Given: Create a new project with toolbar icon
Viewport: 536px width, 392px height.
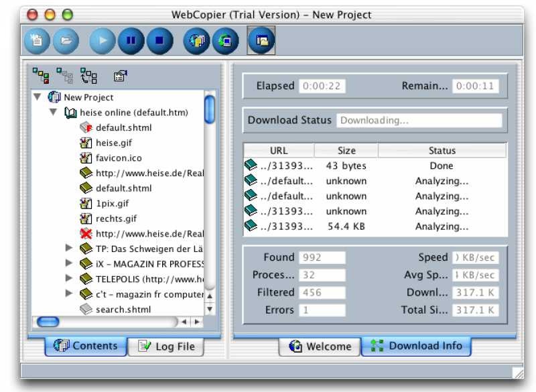Looking at the screenshot, I should [x=37, y=41].
